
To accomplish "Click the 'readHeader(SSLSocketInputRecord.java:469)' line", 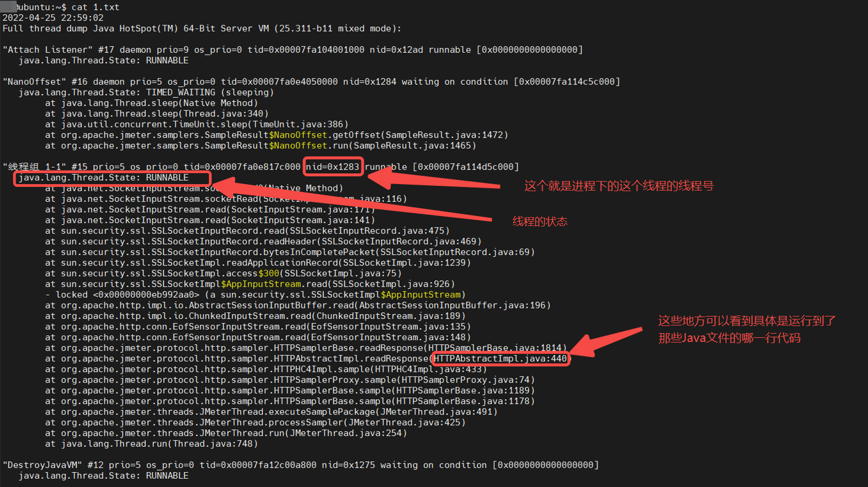I will (x=263, y=241).
